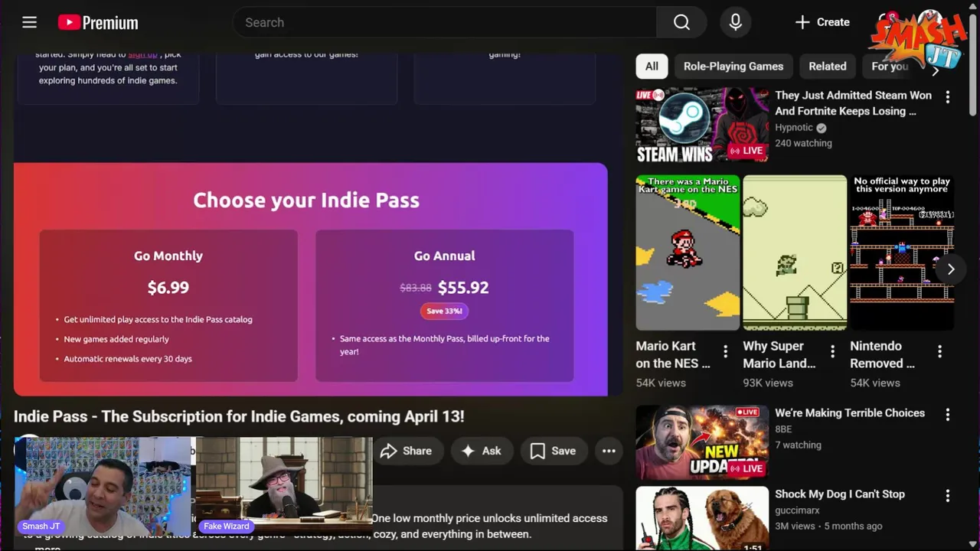
Task: Click the Share button
Action: [407, 451]
